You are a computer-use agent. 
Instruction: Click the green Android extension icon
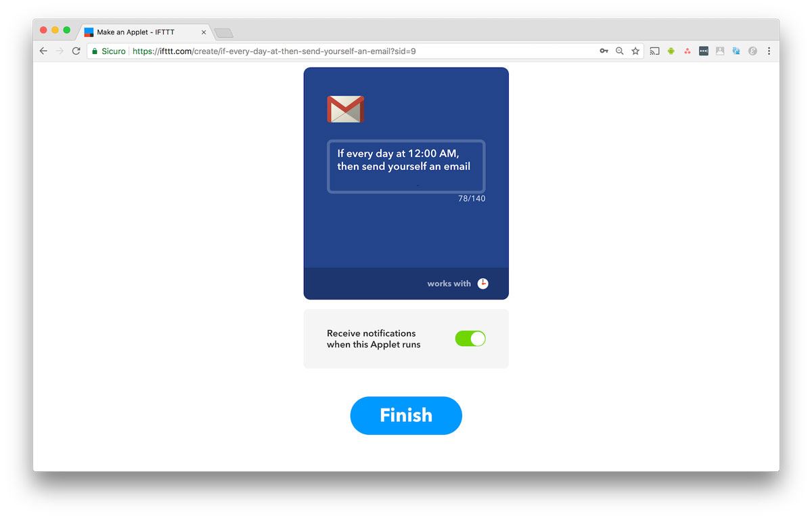coord(671,51)
